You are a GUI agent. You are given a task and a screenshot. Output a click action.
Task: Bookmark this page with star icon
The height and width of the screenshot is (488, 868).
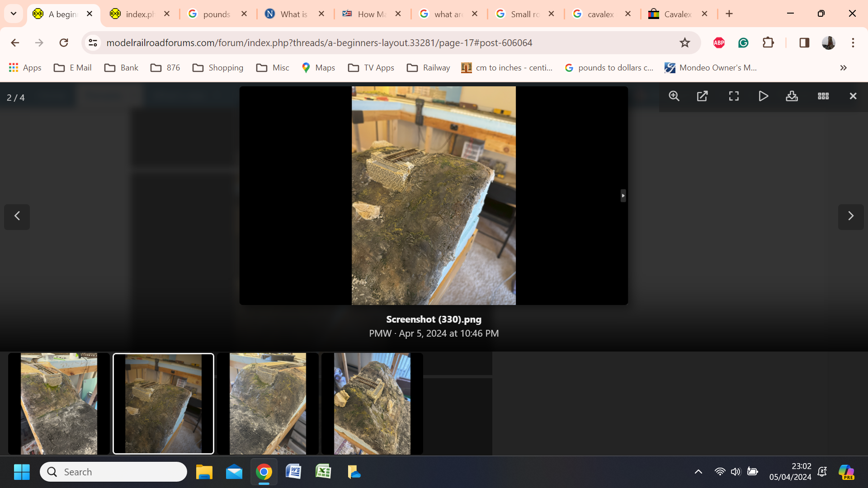pyautogui.click(x=684, y=42)
